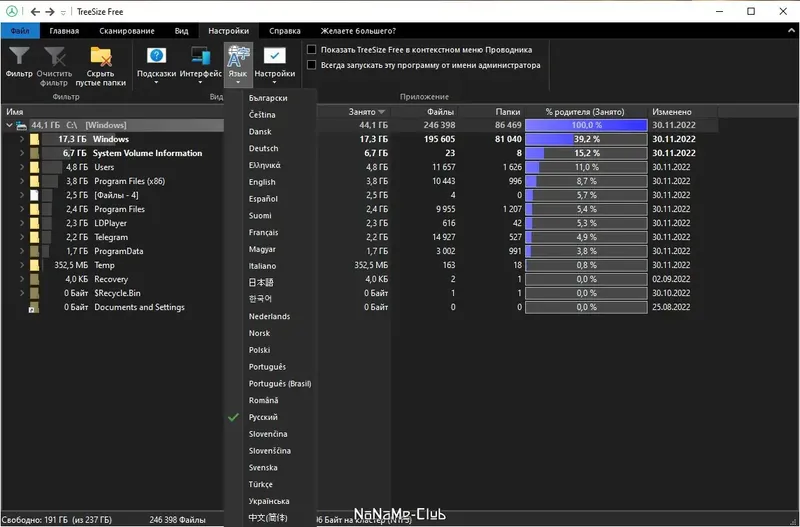The height and width of the screenshot is (527, 800).
Task: Expand the Windows folder node
Action: pos(22,139)
